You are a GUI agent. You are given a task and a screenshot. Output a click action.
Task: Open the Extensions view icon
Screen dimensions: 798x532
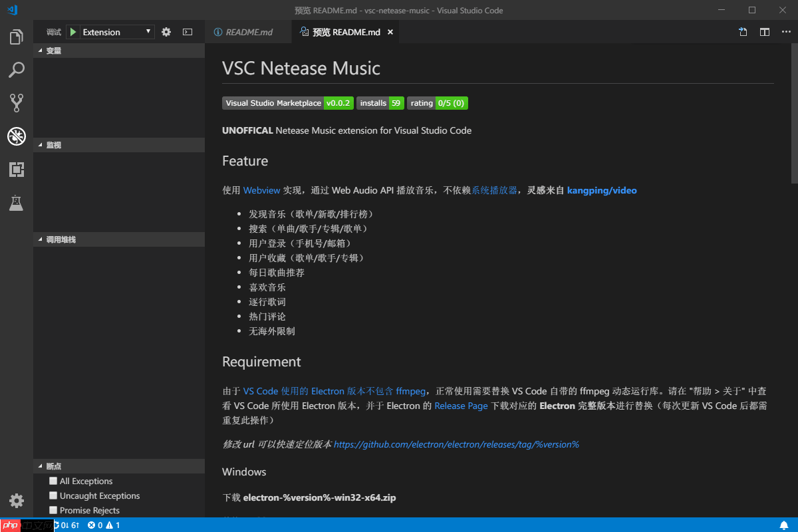(x=16, y=170)
